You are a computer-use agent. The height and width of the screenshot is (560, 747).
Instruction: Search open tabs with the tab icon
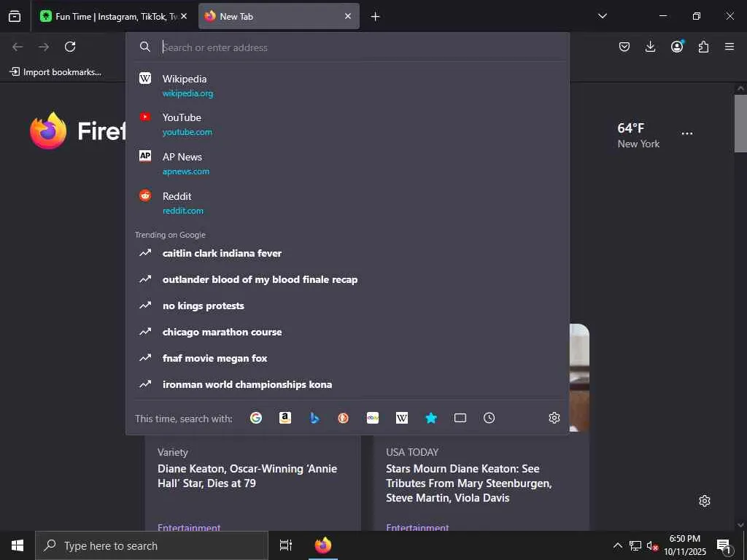coord(460,418)
